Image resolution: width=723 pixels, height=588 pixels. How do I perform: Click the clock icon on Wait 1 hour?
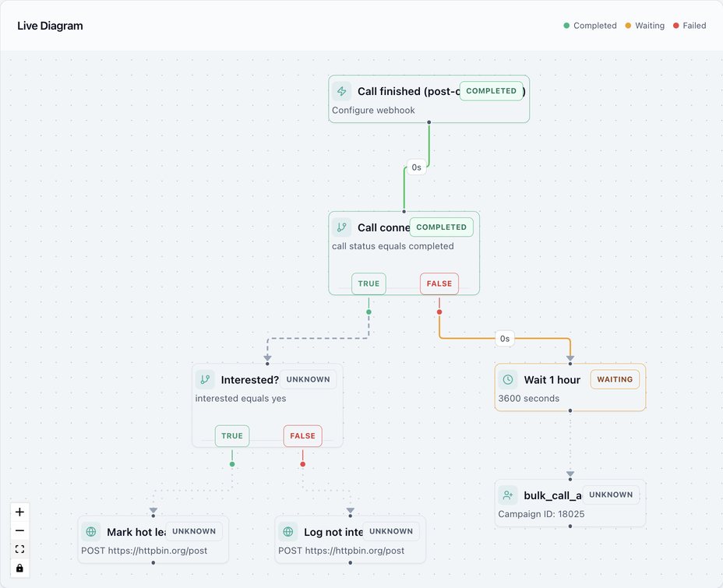pyautogui.click(x=508, y=379)
